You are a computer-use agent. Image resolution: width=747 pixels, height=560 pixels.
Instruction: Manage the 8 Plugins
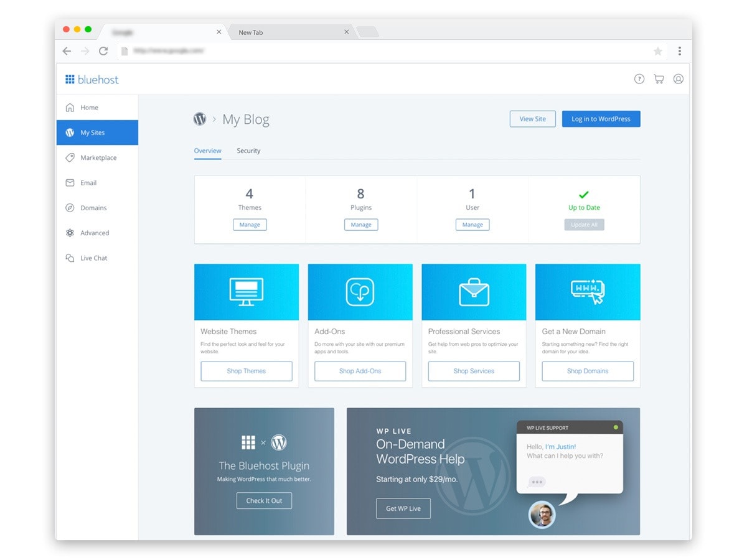361,225
